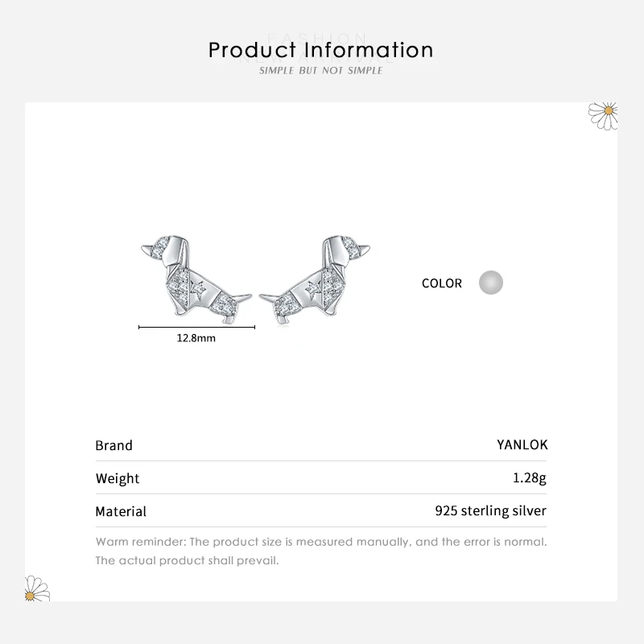
Task: Select the Material row label
Action: coord(121,511)
